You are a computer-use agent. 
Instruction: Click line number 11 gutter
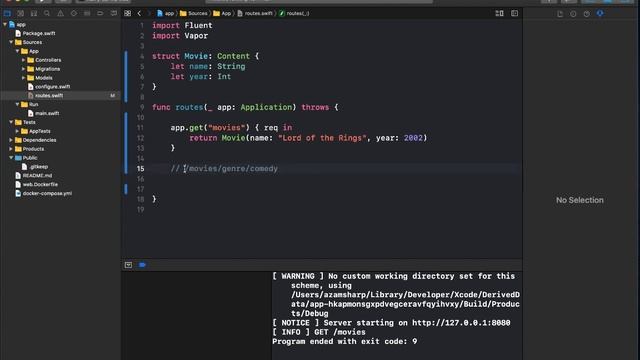pyautogui.click(x=140, y=128)
